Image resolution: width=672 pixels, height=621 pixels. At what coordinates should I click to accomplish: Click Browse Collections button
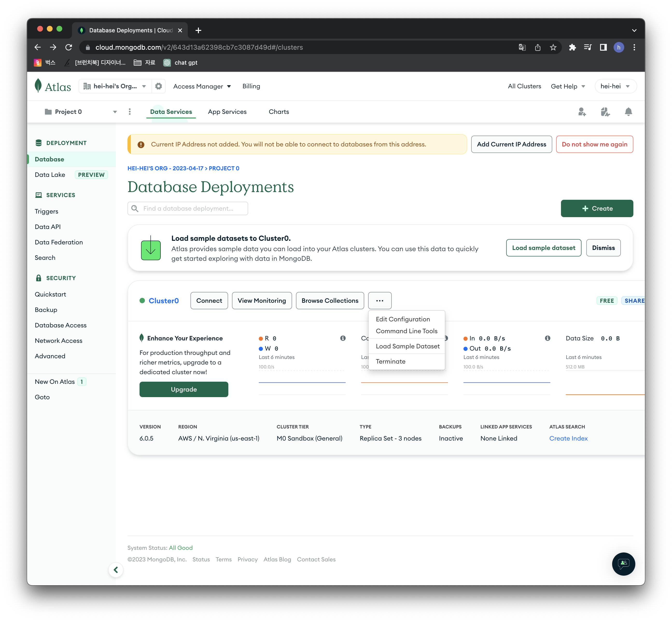[330, 300]
